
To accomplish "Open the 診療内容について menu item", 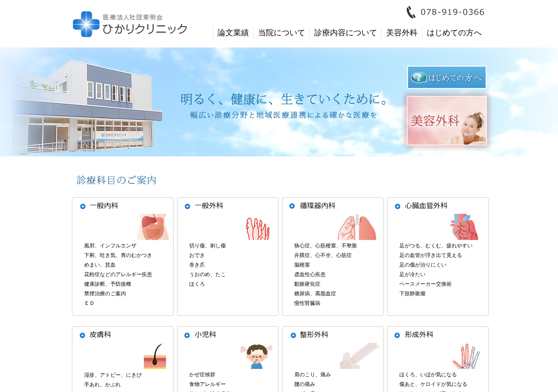I will [x=346, y=33].
